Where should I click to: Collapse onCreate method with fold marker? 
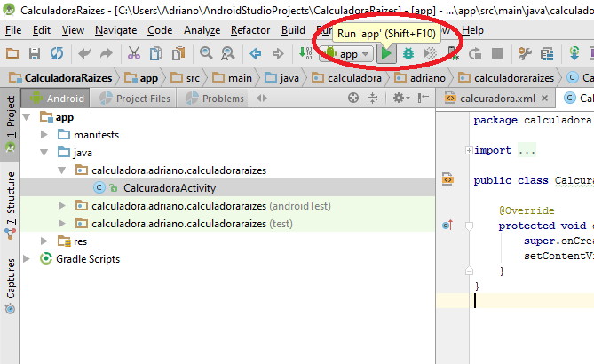tap(469, 226)
